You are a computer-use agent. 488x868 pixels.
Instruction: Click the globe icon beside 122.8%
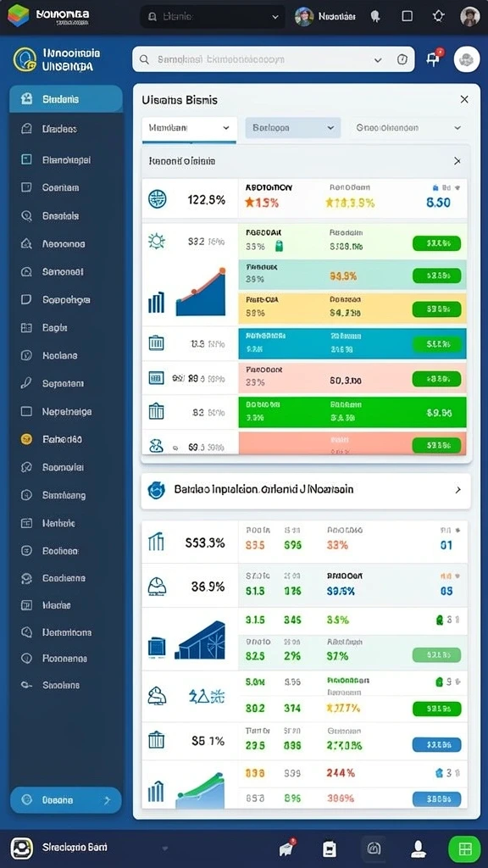coord(157,199)
